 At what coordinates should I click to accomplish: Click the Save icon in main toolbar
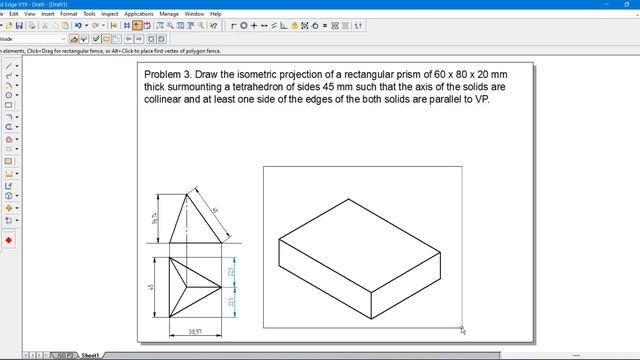19,26
